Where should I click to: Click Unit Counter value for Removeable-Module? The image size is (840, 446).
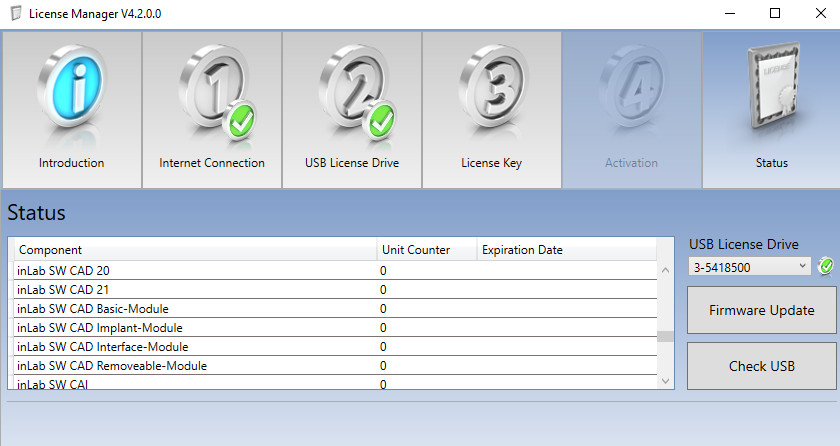[383, 366]
